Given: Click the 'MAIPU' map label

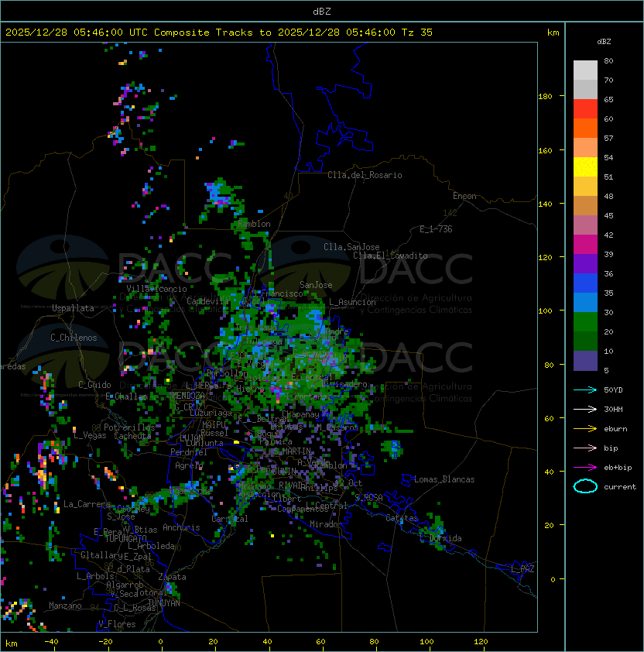Looking at the screenshot, I should tap(214, 425).
